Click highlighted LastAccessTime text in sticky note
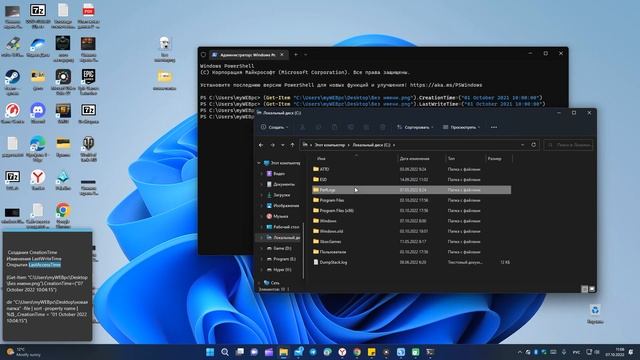This screenshot has height=360, width=640. [x=44, y=265]
